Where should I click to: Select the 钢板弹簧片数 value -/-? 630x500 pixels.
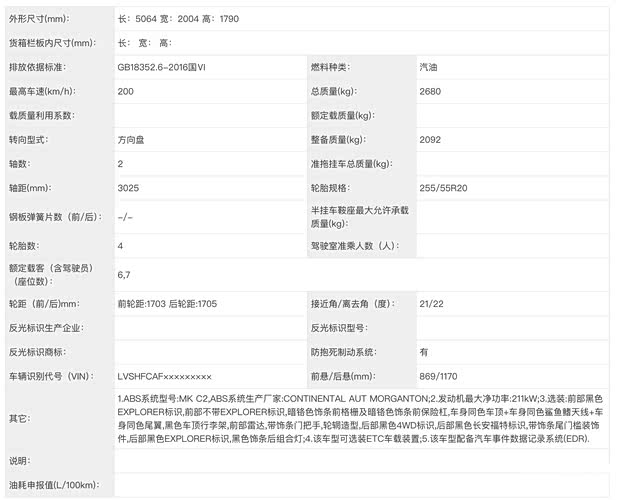[125, 216]
